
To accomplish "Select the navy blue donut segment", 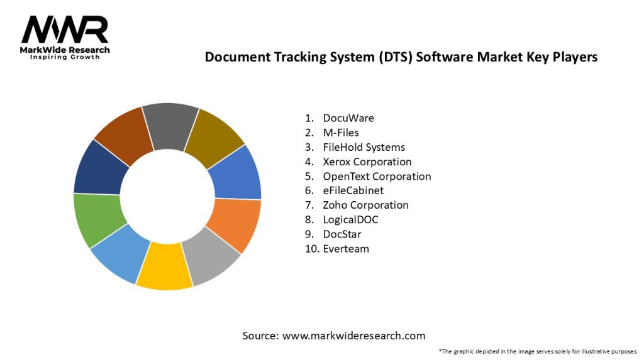I will coord(98,170).
